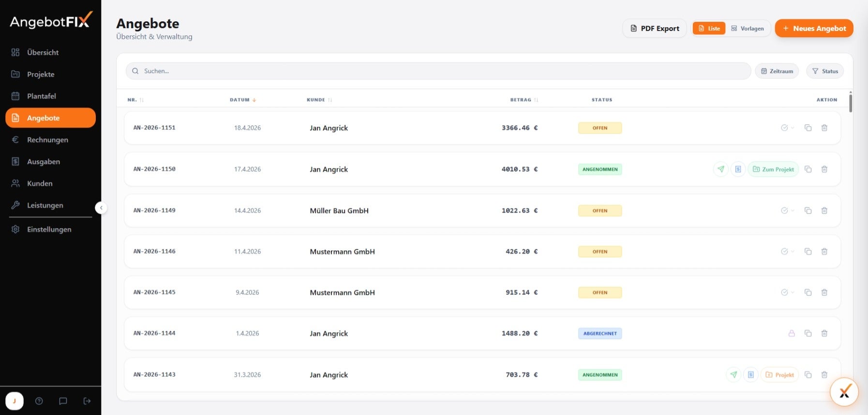Open the feedback chat icon in the sidebar footer
Screen dimensions: 868x415
click(63, 401)
